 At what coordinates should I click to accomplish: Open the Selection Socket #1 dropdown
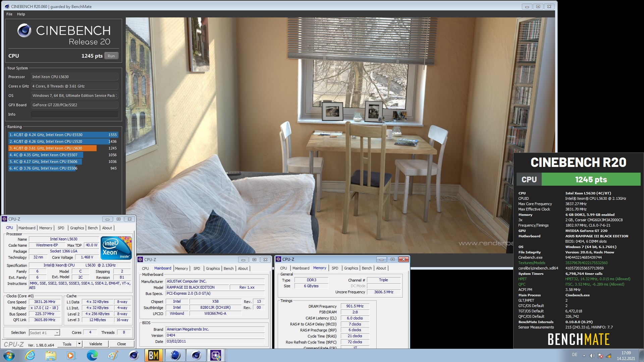[x=44, y=333]
